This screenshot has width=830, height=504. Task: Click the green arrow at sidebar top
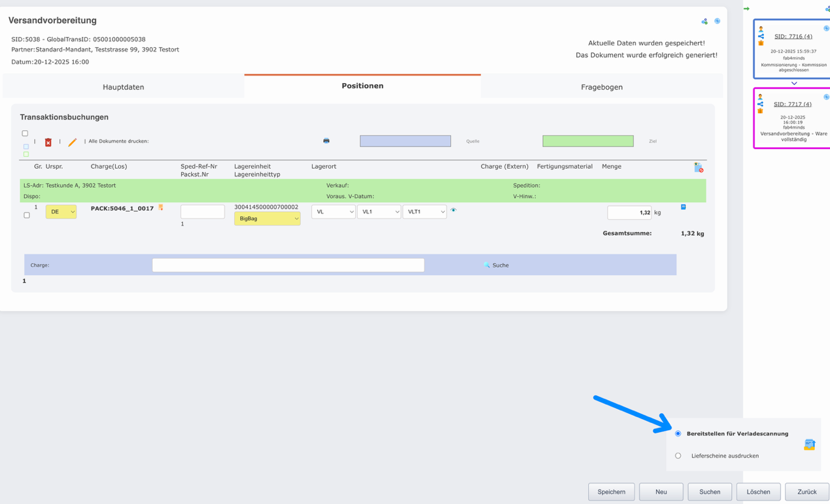coord(746,8)
